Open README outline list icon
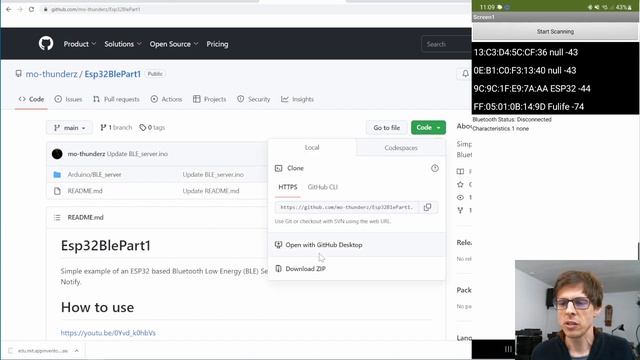 click(57, 218)
